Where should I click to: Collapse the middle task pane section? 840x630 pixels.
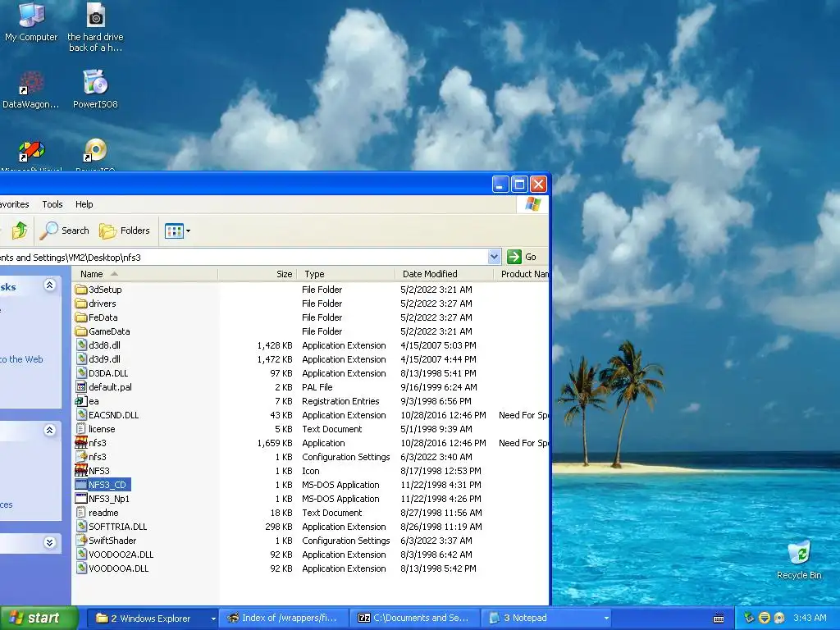pyautogui.click(x=49, y=430)
